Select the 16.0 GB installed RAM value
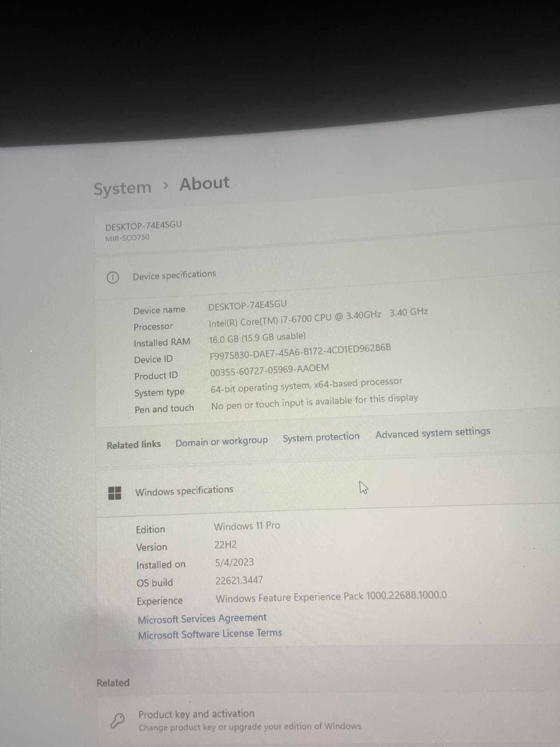This screenshot has height=747, width=560. tap(257, 338)
